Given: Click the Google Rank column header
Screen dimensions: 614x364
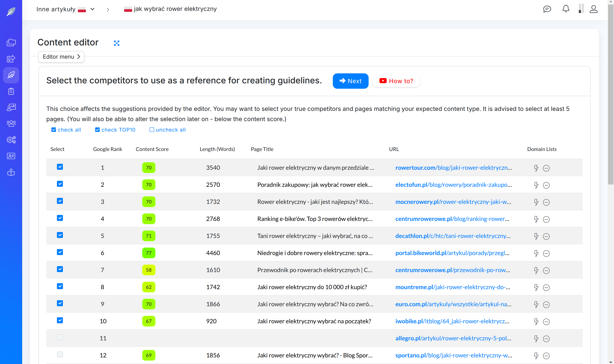Looking at the screenshot, I should point(107,149).
